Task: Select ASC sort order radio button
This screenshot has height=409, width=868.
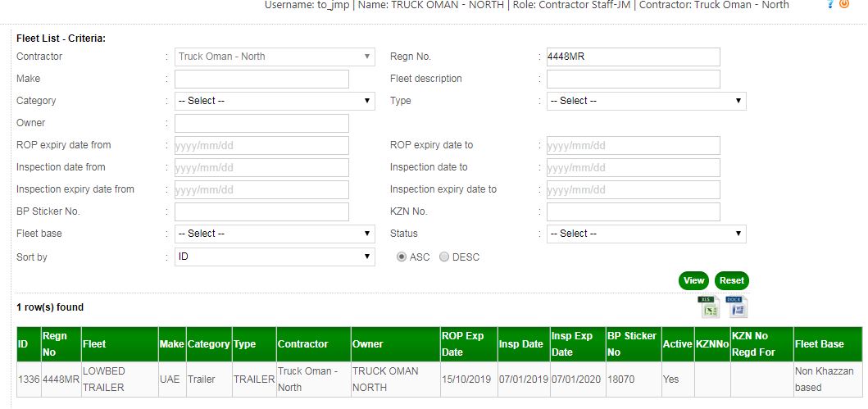Action: (x=402, y=257)
